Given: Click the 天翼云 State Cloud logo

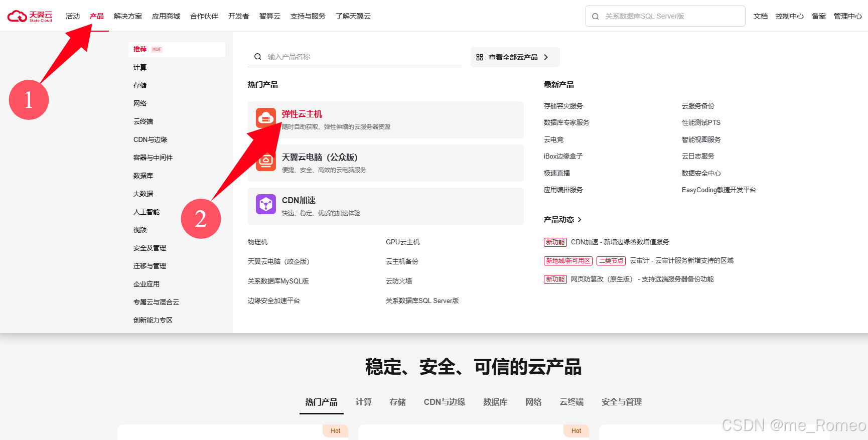Looking at the screenshot, I should pos(30,16).
